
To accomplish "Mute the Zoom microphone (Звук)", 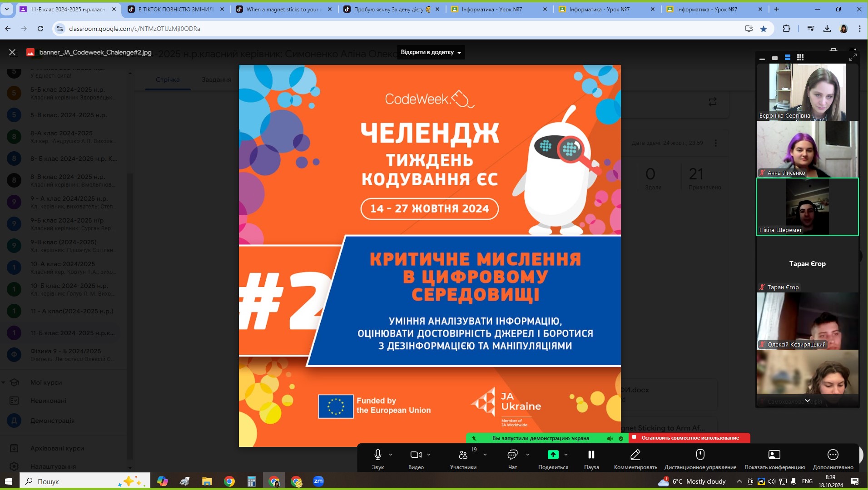I will click(x=377, y=455).
